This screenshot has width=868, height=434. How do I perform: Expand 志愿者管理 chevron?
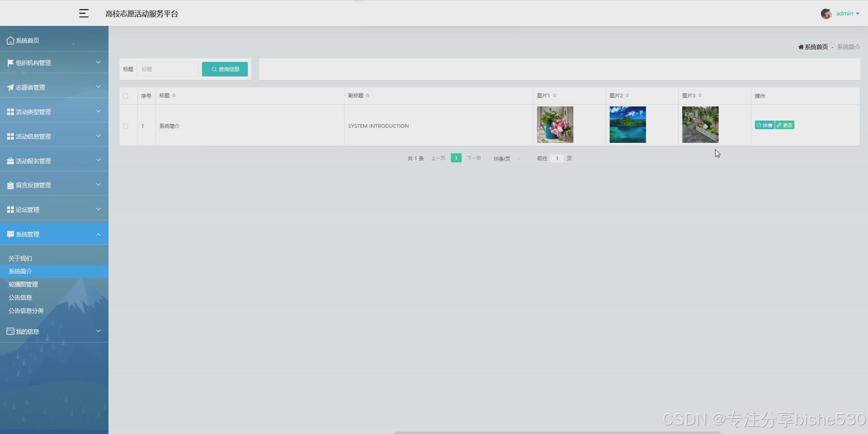[98, 87]
